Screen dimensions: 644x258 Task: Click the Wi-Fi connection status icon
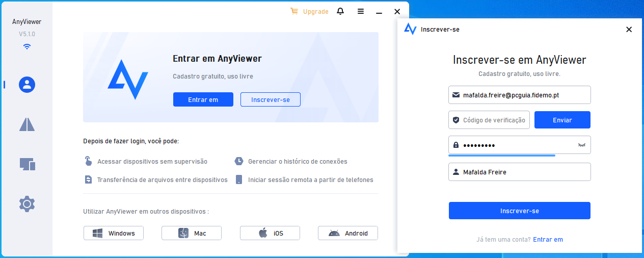tap(27, 46)
